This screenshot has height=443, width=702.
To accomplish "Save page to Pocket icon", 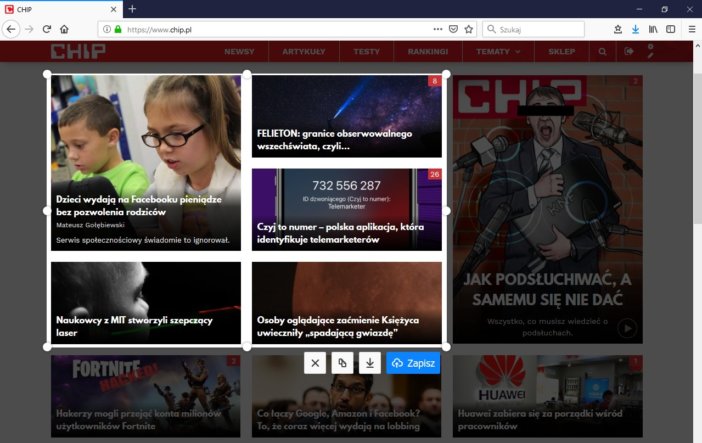I will point(453,30).
